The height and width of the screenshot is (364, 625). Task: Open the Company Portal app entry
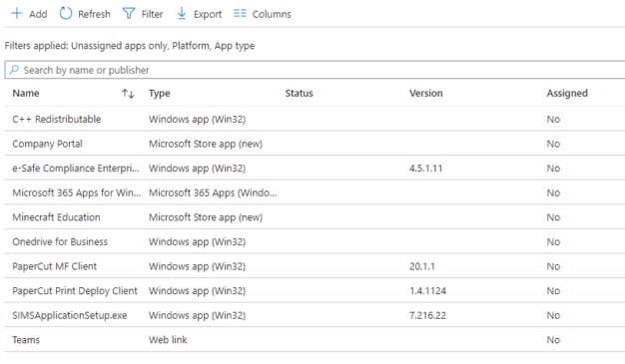click(48, 144)
